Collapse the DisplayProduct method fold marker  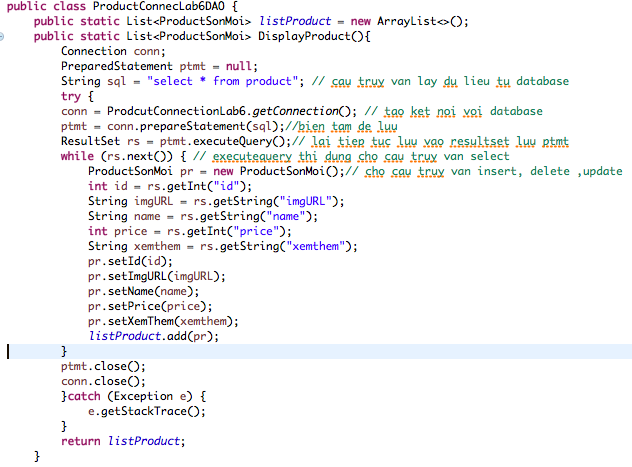click(x=2, y=37)
